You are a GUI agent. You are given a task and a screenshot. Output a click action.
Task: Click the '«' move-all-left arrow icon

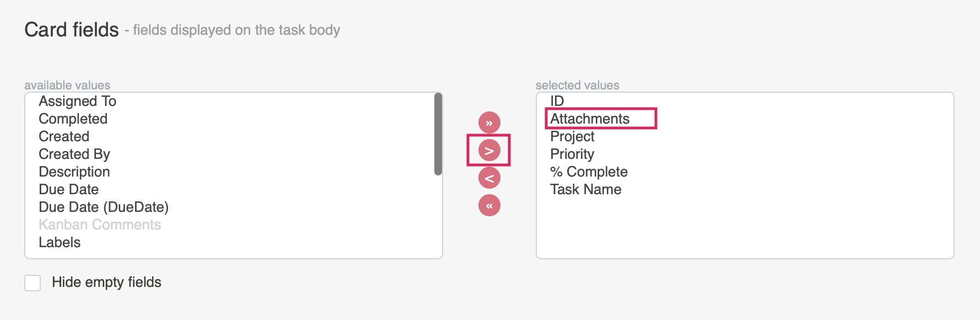(x=489, y=204)
